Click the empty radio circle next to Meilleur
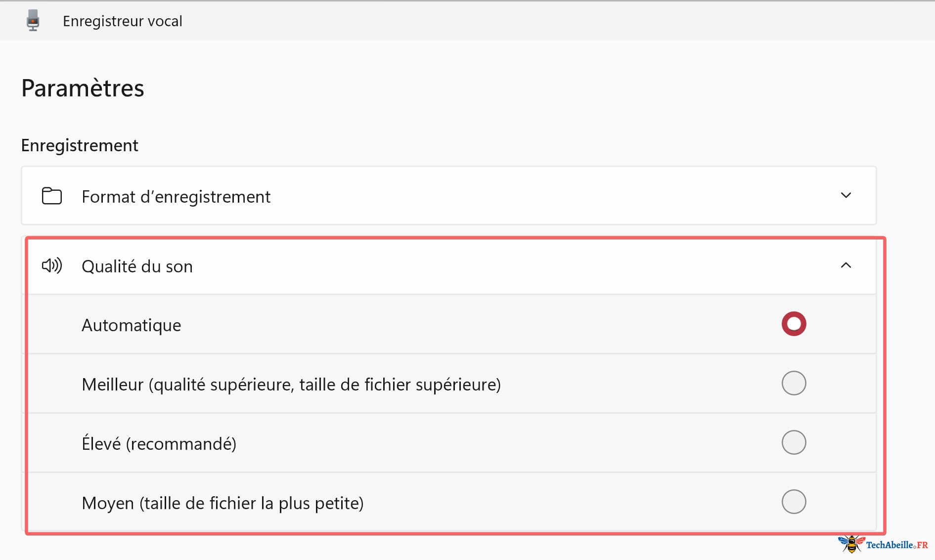Screen dimensions: 935x560 [794, 383]
